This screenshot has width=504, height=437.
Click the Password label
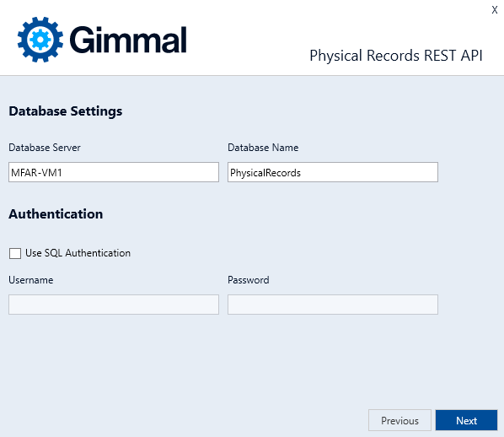pos(249,280)
